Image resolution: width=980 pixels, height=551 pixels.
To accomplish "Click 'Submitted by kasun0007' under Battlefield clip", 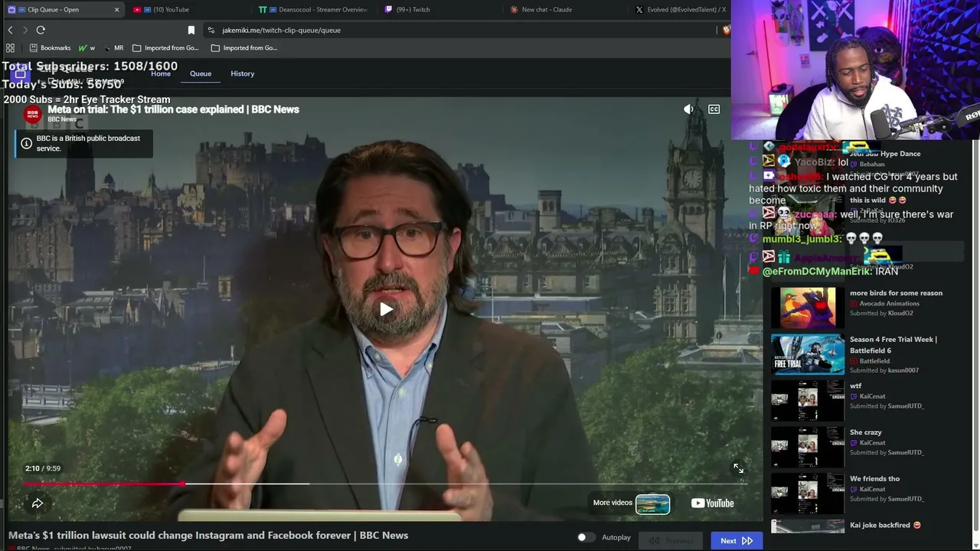I will [884, 370].
